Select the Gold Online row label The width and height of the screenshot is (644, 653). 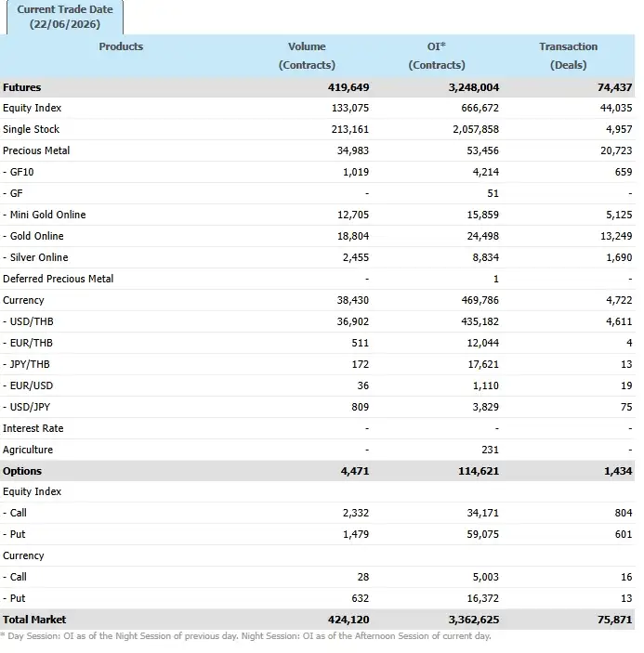[33, 236]
